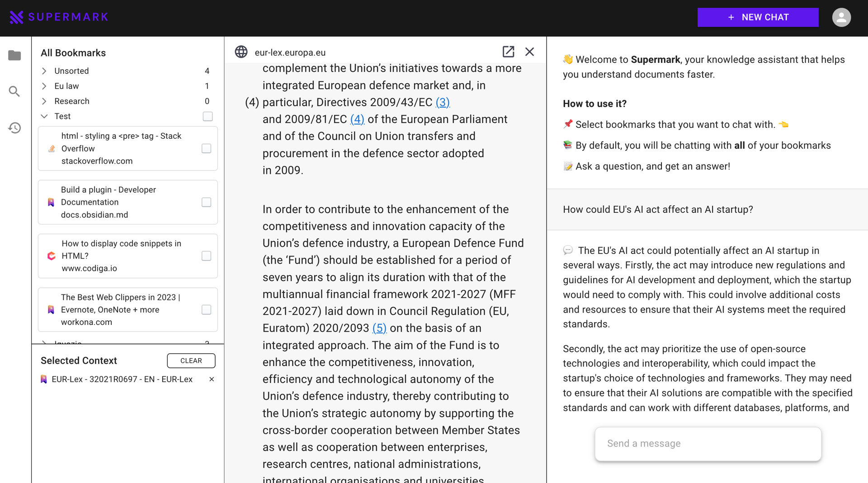Collapse the Test folder
The image size is (868, 483).
pos(44,117)
